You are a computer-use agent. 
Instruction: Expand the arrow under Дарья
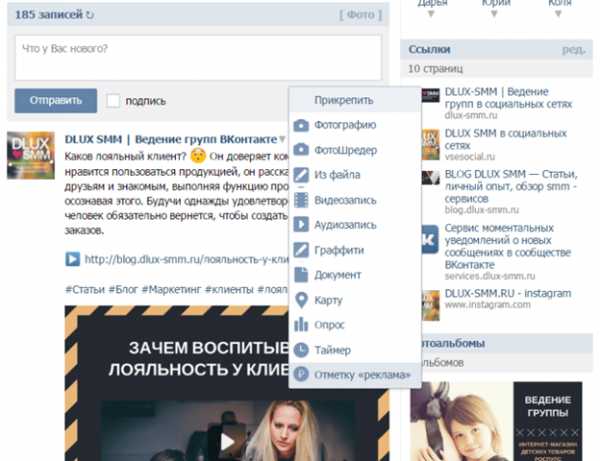coord(431,14)
